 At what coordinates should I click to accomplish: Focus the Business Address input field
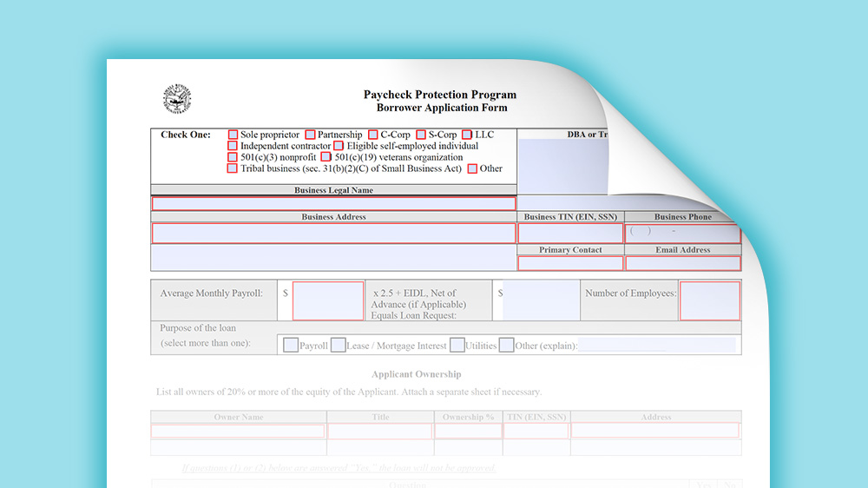click(x=333, y=233)
